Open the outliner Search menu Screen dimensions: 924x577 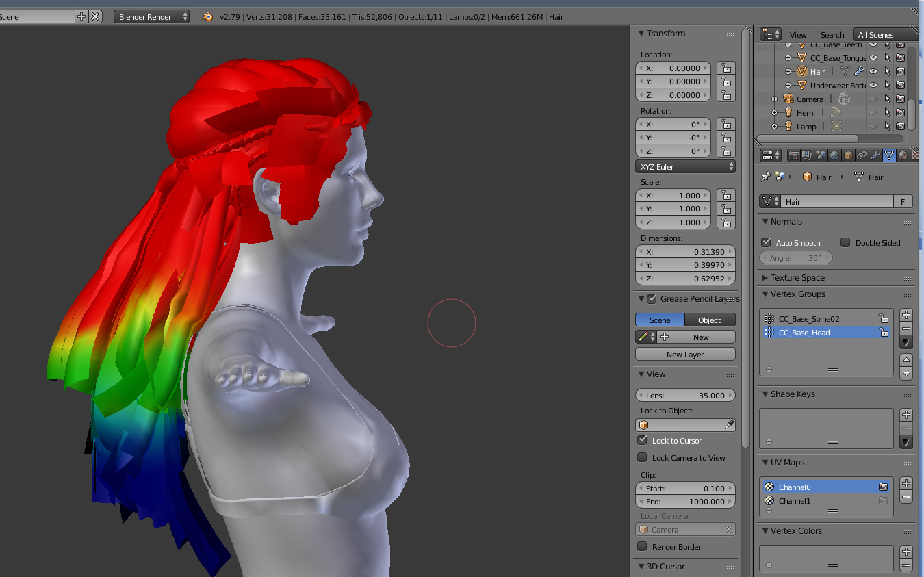coord(832,34)
